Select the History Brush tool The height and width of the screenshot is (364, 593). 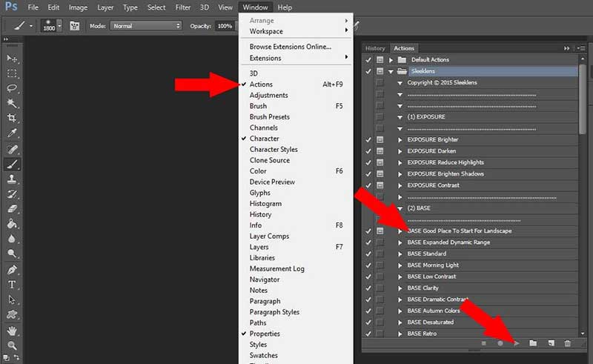12,194
